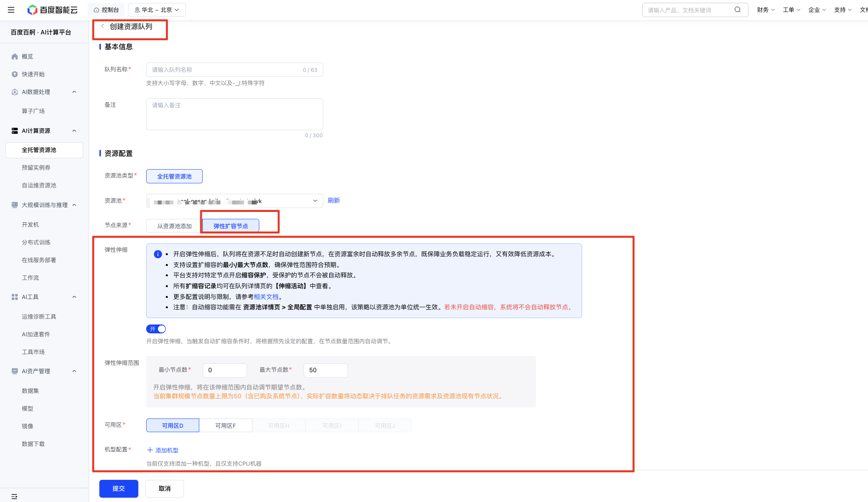Viewport: 868px width, 502px height.
Task: Click the AI计算资源 server icon
Action: point(15,131)
